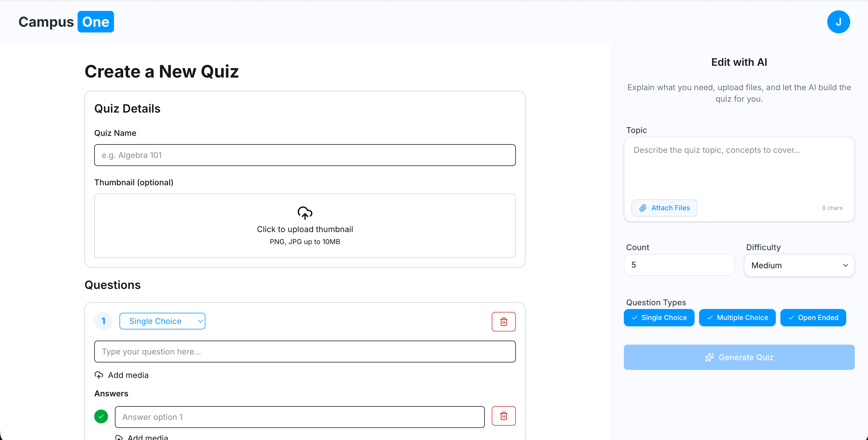Disable the Multiple Choice question type
868x440 pixels.
click(737, 317)
